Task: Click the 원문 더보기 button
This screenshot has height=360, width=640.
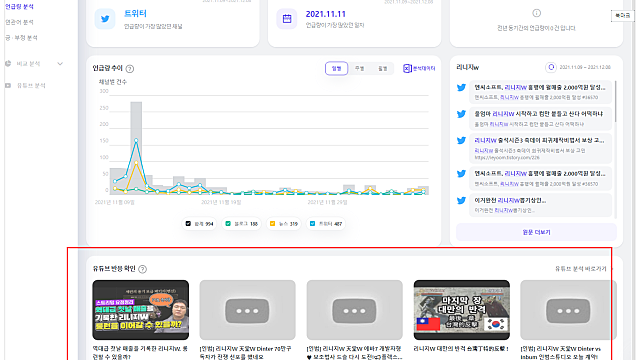Action: [536, 232]
